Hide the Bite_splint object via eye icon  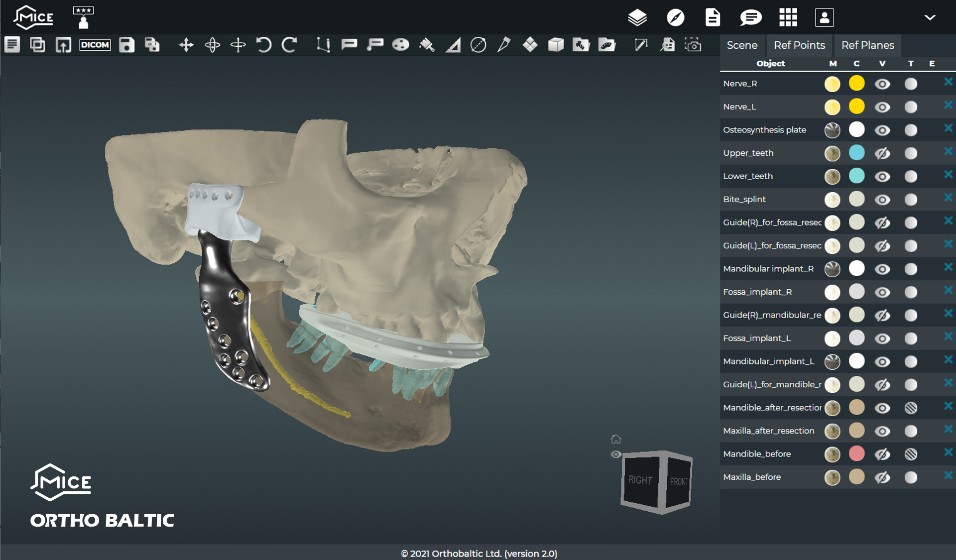[882, 200]
